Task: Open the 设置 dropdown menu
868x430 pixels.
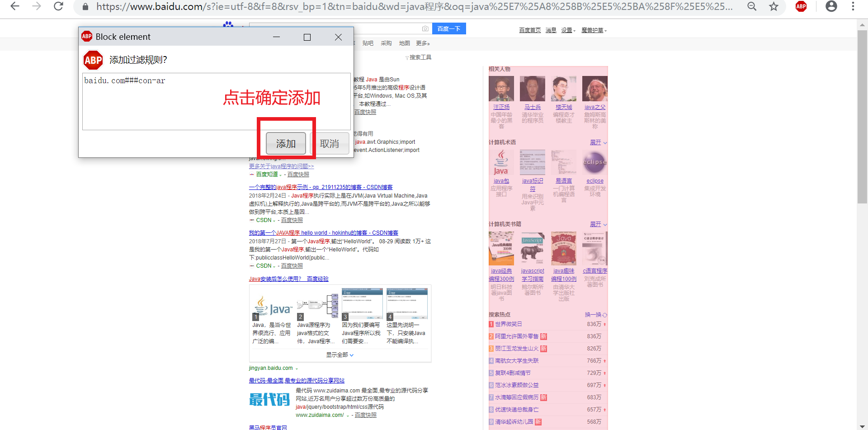Action: click(567, 30)
